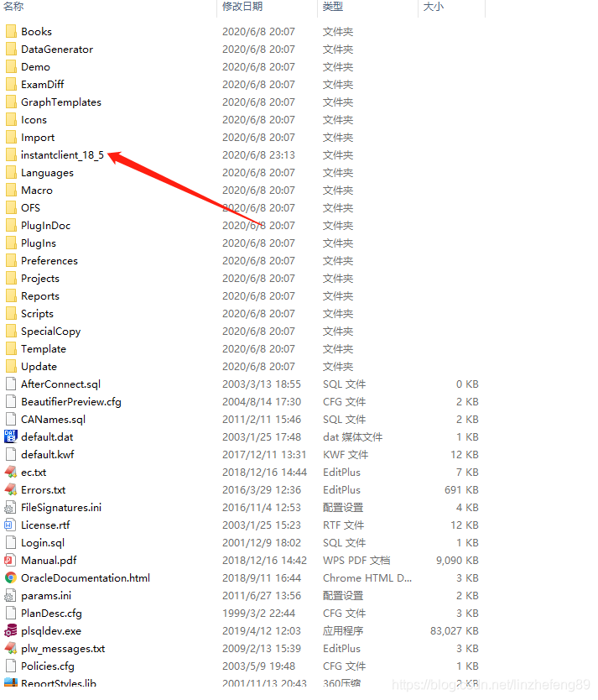Click the 83,027 KB size value
The image size is (598, 700).
pyautogui.click(x=455, y=631)
